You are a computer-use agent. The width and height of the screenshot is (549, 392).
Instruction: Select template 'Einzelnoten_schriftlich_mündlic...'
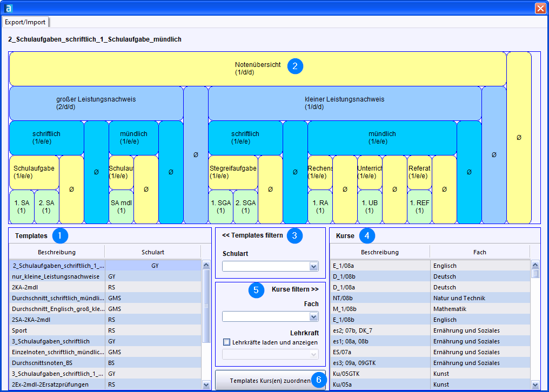tap(105, 352)
